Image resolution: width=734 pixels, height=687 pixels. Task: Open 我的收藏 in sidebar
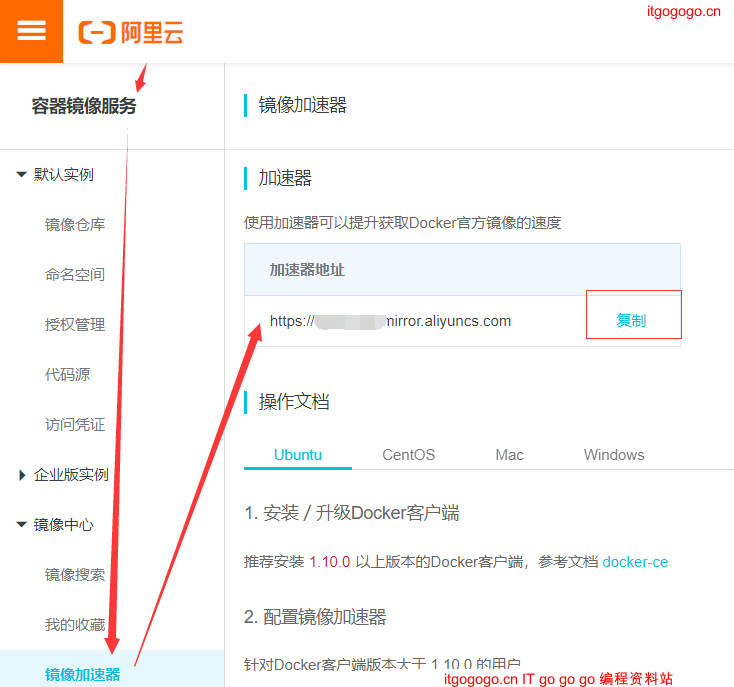click(75, 625)
